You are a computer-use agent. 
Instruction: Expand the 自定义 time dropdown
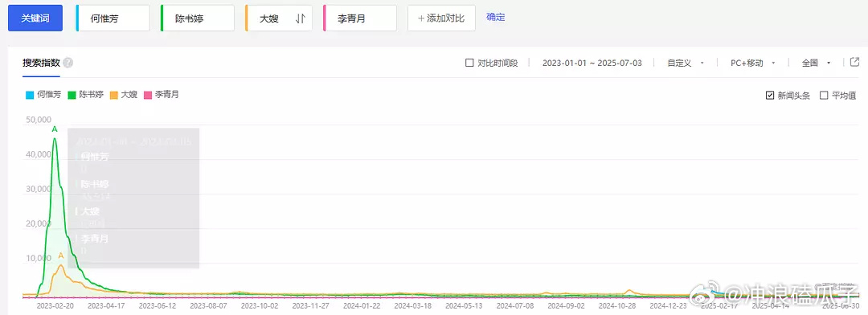pos(686,63)
